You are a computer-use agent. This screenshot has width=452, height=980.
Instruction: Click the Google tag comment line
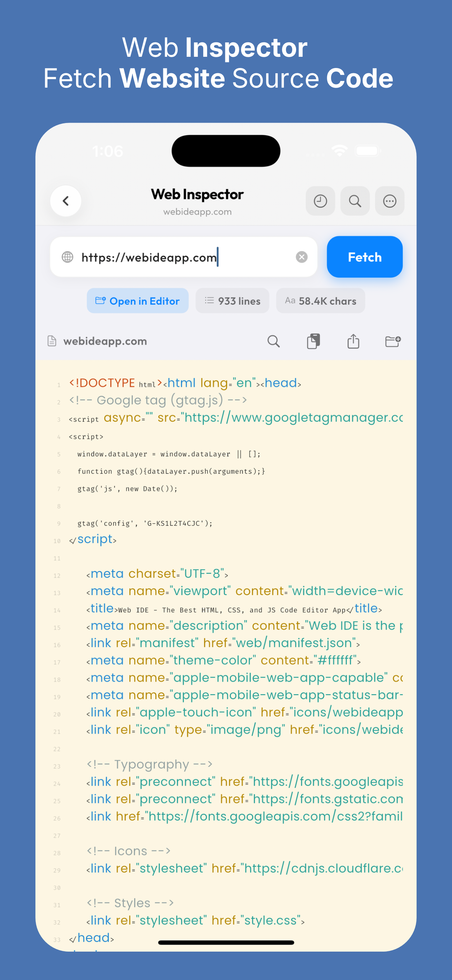(x=158, y=400)
